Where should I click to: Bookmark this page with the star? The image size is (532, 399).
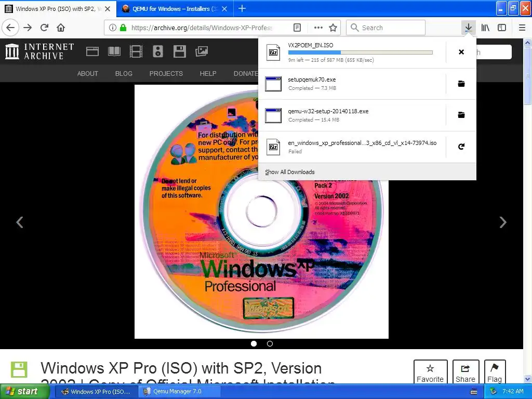[x=333, y=28]
